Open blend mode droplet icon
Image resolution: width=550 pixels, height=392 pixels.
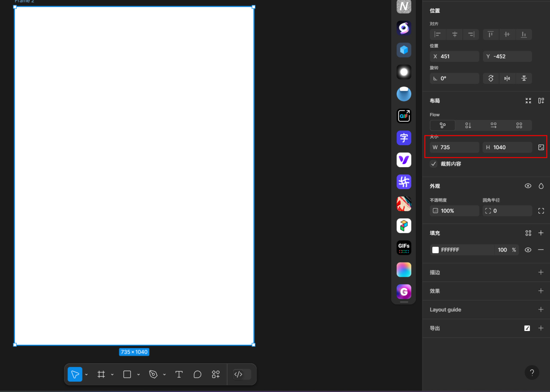[541, 186]
